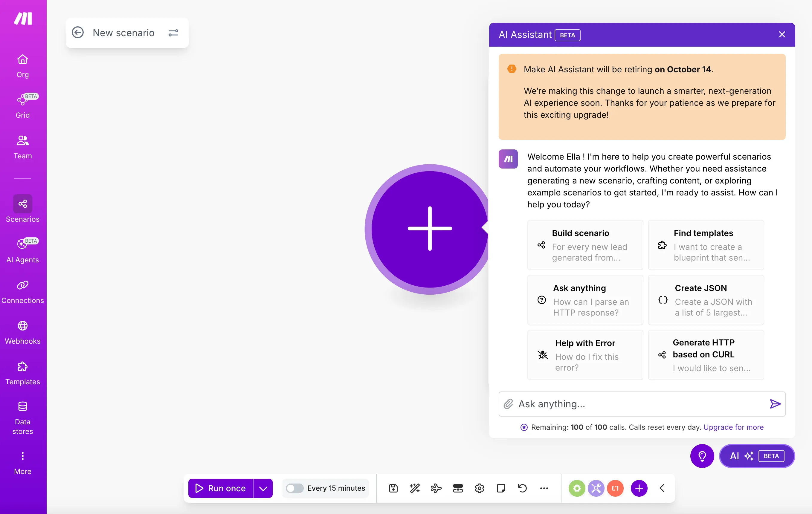This screenshot has height=514, width=812.
Task: Close the AI Assistant panel
Action: (782, 34)
